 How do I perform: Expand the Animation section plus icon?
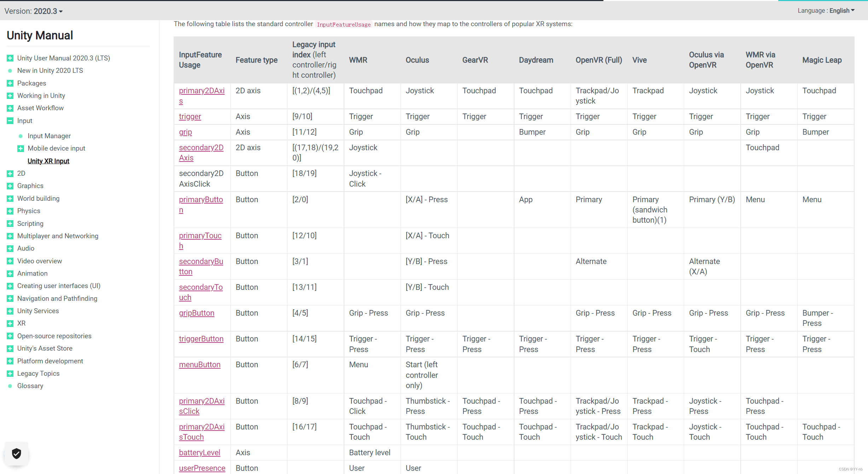pyautogui.click(x=10, y=274)
